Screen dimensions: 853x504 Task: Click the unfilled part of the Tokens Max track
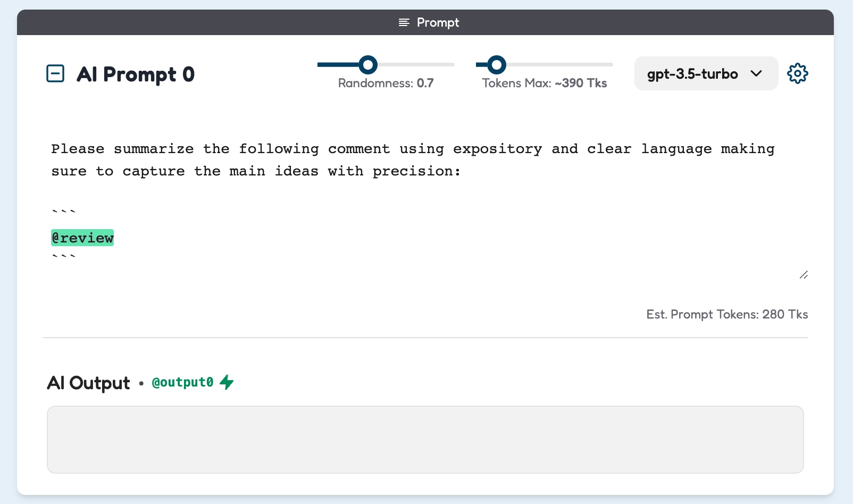tap(559, 65)
